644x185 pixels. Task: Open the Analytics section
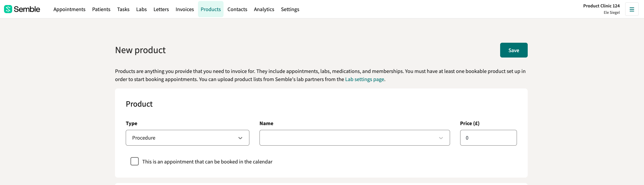[x=264, y=9]
